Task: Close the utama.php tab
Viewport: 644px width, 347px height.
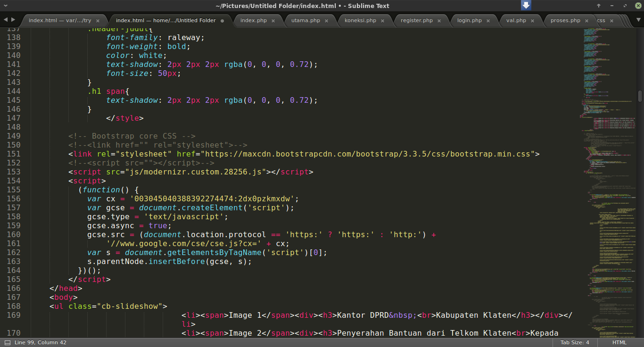Action: 326,21
